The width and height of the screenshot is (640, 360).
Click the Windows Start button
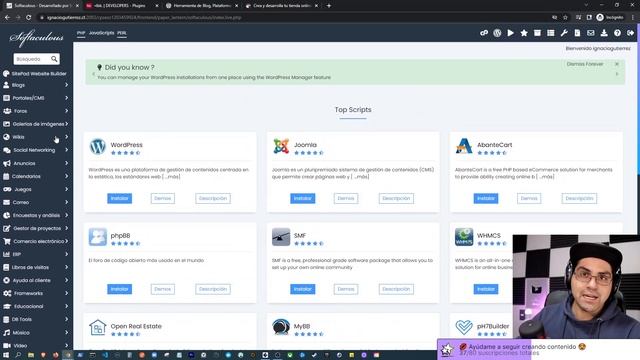6,355
